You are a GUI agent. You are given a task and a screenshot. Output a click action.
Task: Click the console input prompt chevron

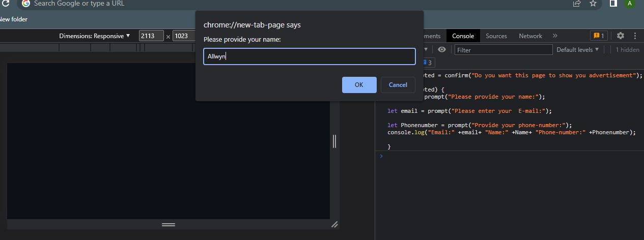(381, 156)
